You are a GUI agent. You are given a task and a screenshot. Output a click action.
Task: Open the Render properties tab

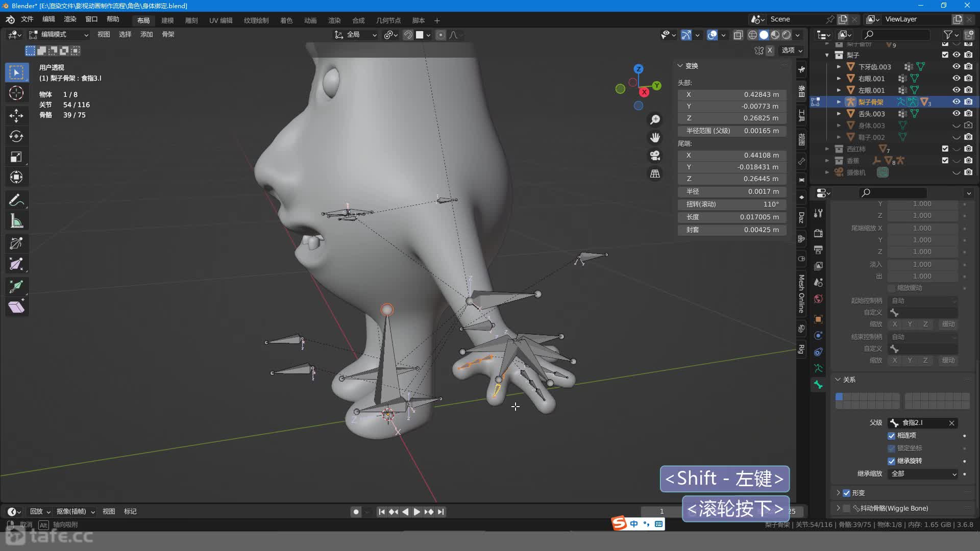click(x=818, y=233)
